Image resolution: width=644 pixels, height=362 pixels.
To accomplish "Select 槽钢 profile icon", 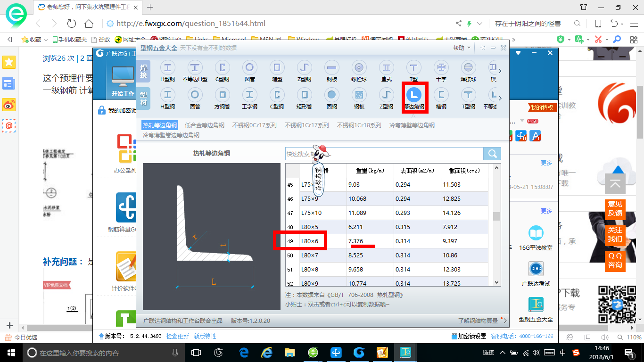I will point(441,99).
